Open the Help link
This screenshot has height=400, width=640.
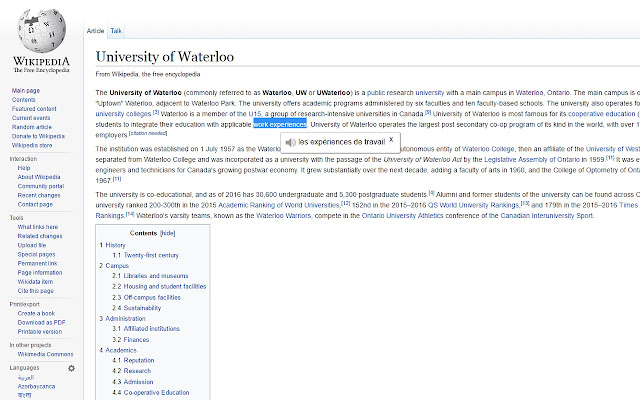24,168
